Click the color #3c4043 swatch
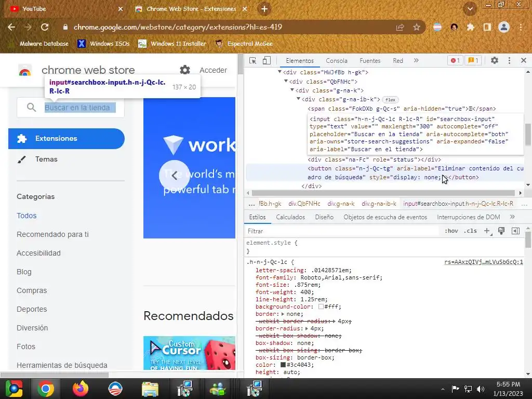 point(283,365)
